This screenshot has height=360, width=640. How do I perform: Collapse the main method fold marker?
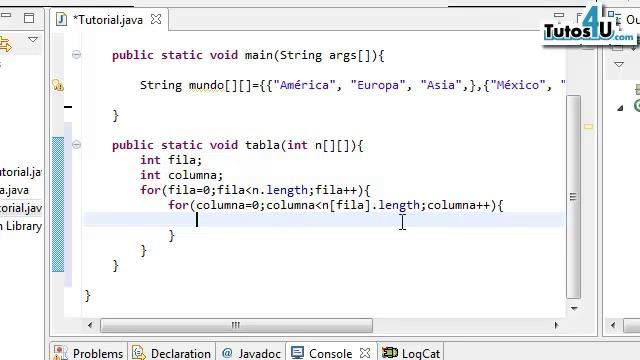click(x=76, y=55)
